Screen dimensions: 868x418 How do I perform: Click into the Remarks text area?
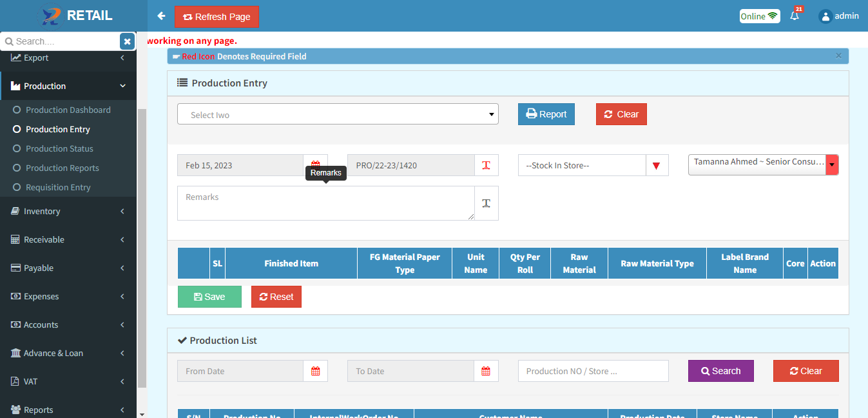pyautogui.click(x=325, y=203)
